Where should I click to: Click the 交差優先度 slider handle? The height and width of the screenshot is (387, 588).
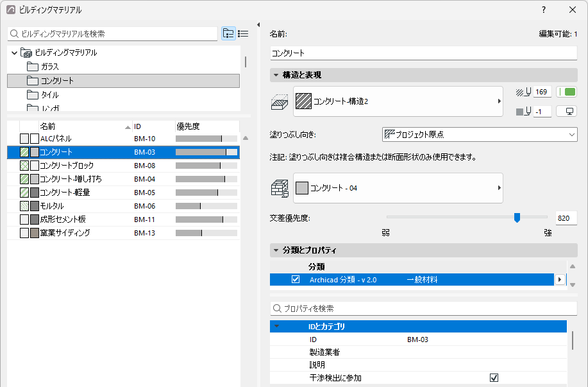tap(517, 218)
